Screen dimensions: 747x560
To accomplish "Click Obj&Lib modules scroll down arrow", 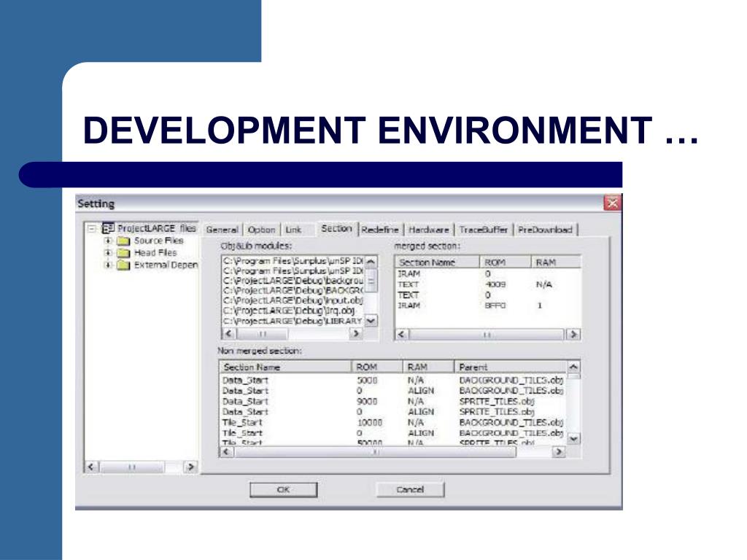I will [x=371, y=321].
